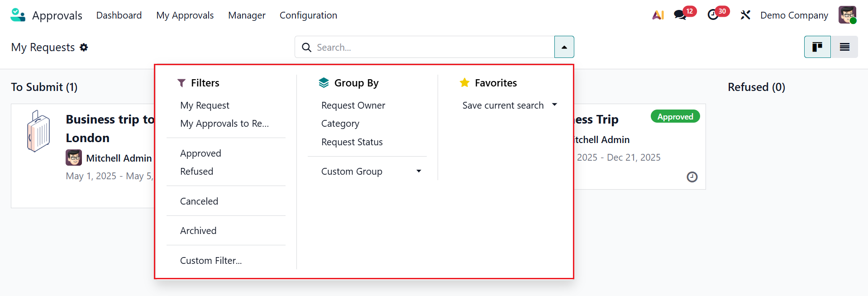This screenshot has height=296, width=868.
Task: Click the wrench debug tools icon
Action: pos(745,15)
